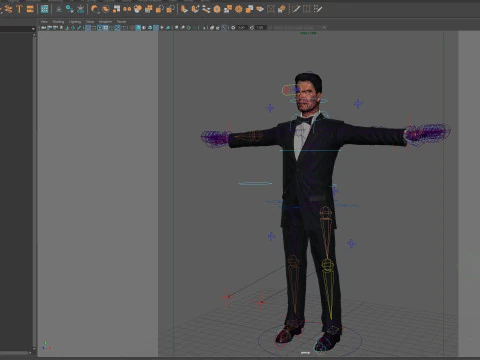Open the Show panel menu
The image size is (480, 360).
click(90, 22)
